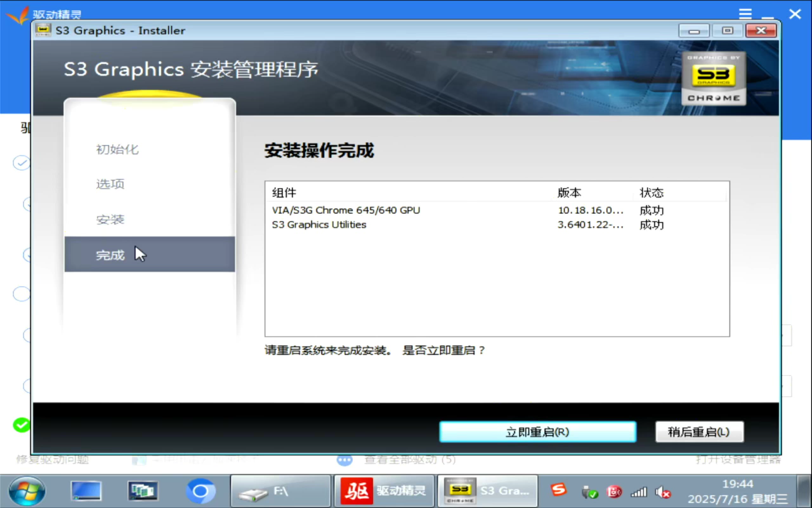Viewport: 812px width, 508px height.
Task: Click the safely remove hardware tray icon
Action: 589,492
